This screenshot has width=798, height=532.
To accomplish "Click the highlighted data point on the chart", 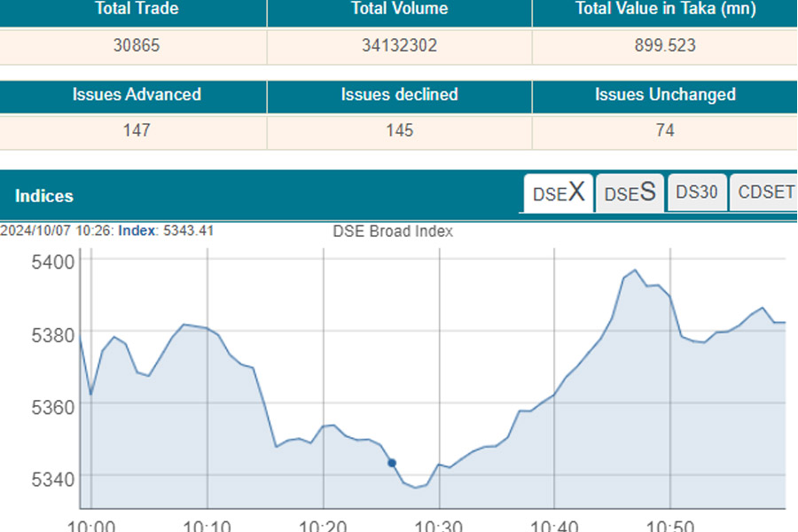I will pos(392,463).
